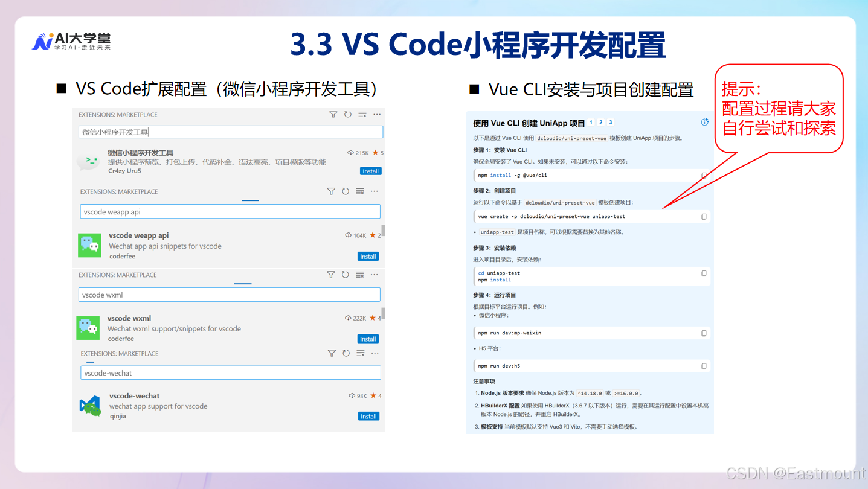
Task: Click clear results icon above vscode wxml search
Action: pos(360,275)
